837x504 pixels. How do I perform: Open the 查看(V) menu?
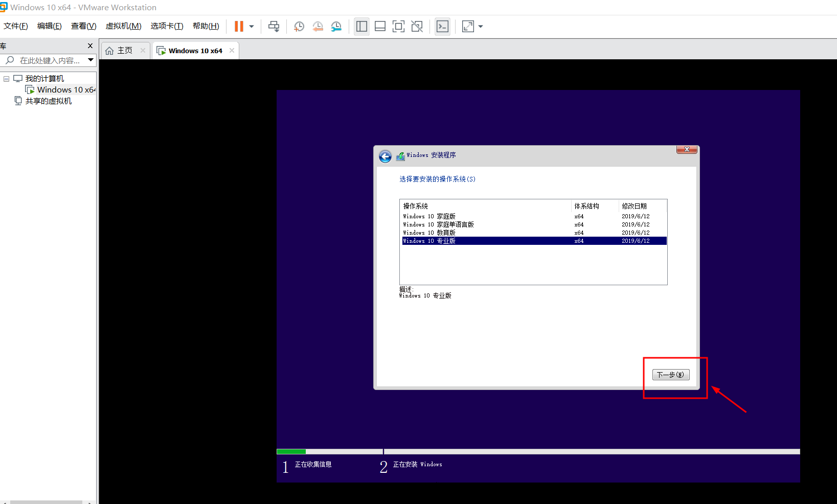(84, 26)
